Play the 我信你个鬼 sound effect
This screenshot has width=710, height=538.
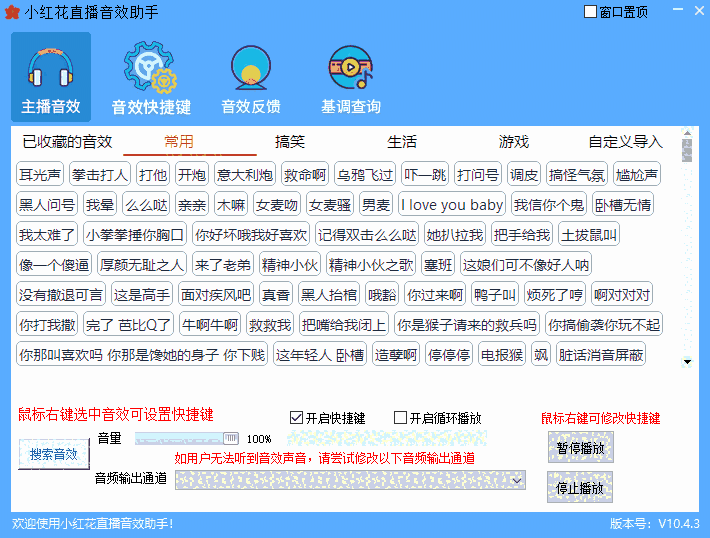pyautogui.click(x=549, y=205)
